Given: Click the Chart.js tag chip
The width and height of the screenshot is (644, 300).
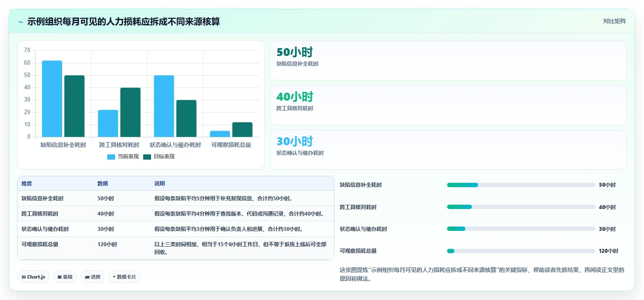Looking at the screenshot, I should [x=33, y=277].
